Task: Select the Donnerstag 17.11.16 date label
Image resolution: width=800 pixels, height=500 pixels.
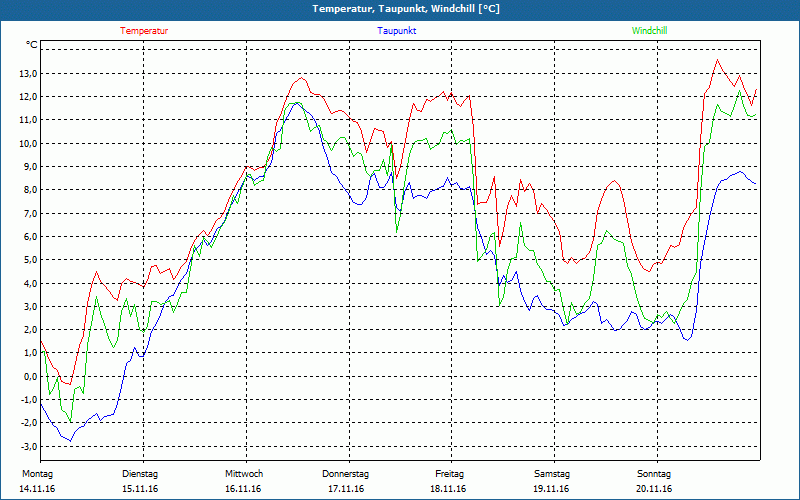Action: pos(345,481)
